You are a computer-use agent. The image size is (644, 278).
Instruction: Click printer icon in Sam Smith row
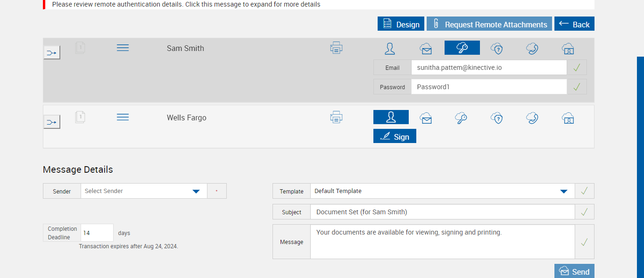(336, 48)
